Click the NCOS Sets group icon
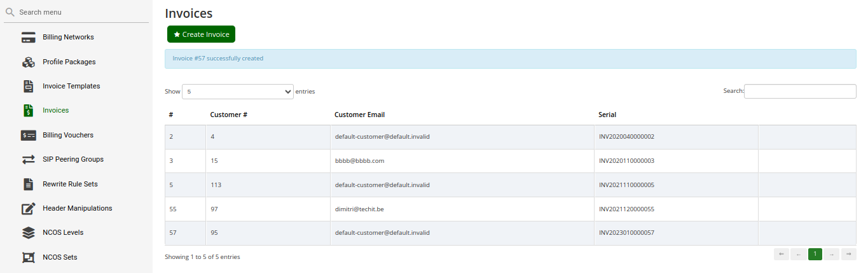 [28, 258]
